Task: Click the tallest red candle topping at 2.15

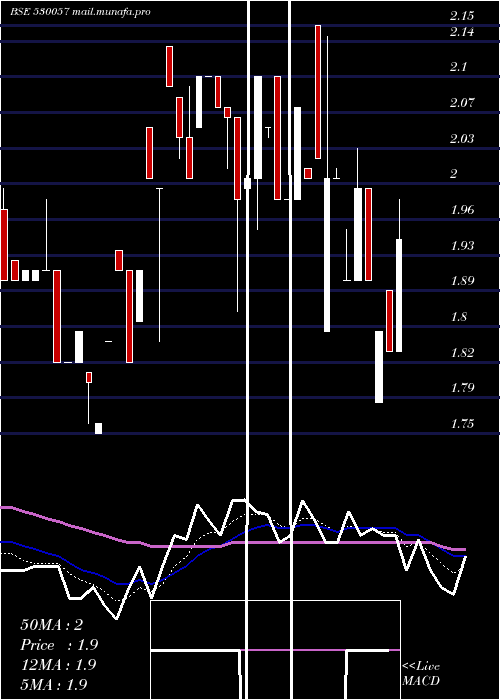Action: click(318, 92)
